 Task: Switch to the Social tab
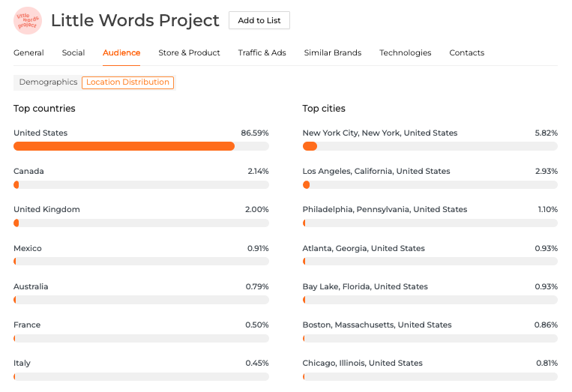73,53
